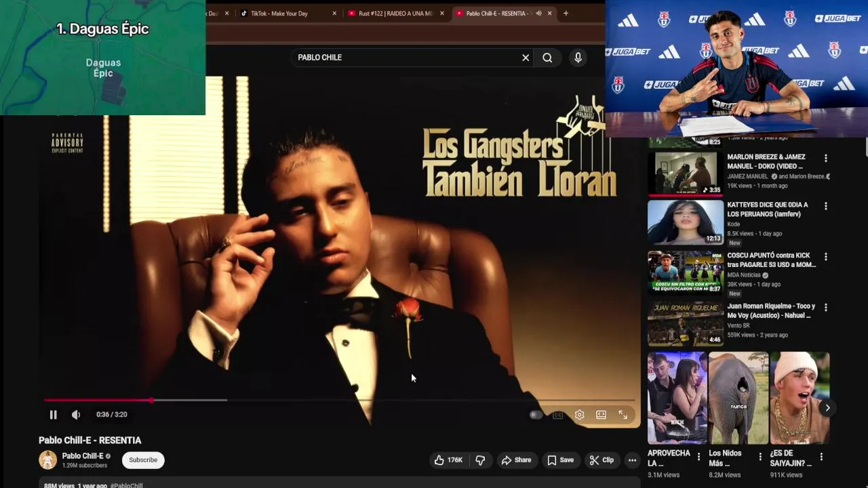Open the MARLON BREEZE DOKO video thumbnail

(686, 173)
